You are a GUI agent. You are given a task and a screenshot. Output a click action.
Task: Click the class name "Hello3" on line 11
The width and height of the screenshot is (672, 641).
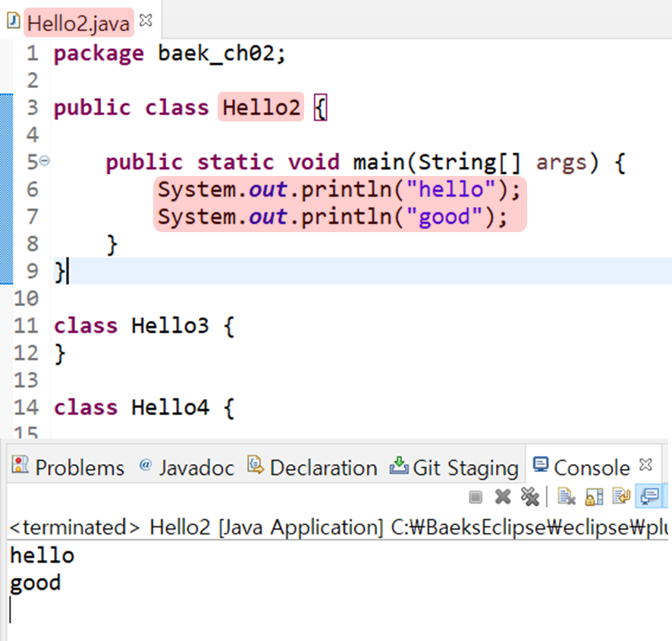point(170,325)
